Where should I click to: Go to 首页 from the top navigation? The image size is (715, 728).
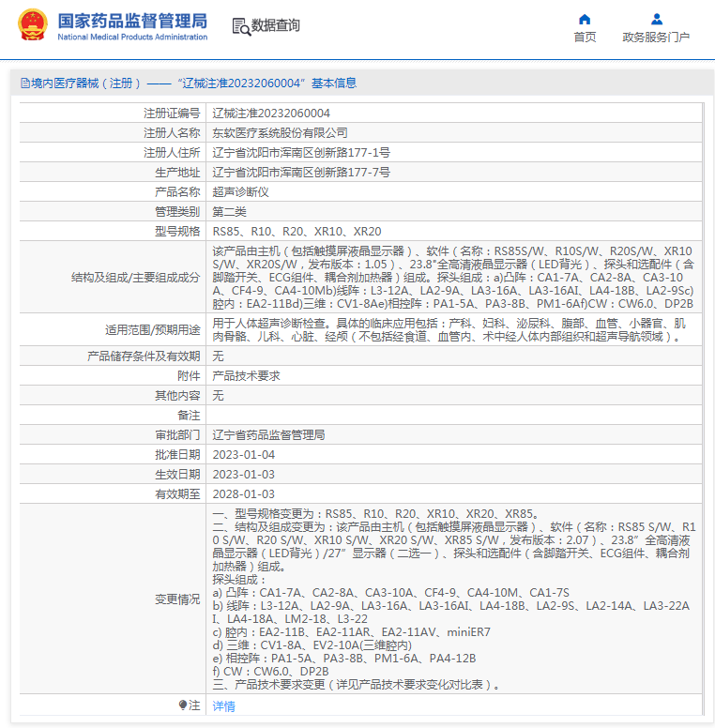585,37
